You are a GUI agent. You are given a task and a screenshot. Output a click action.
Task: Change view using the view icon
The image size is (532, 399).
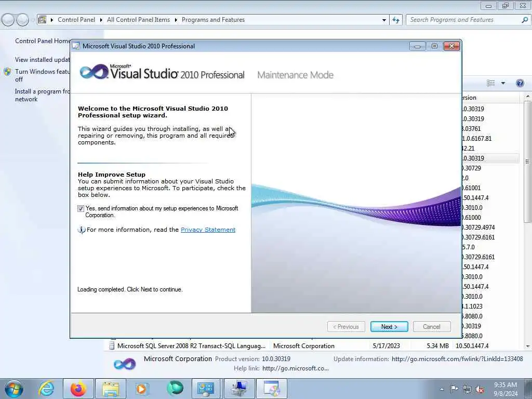coord(490,83)
